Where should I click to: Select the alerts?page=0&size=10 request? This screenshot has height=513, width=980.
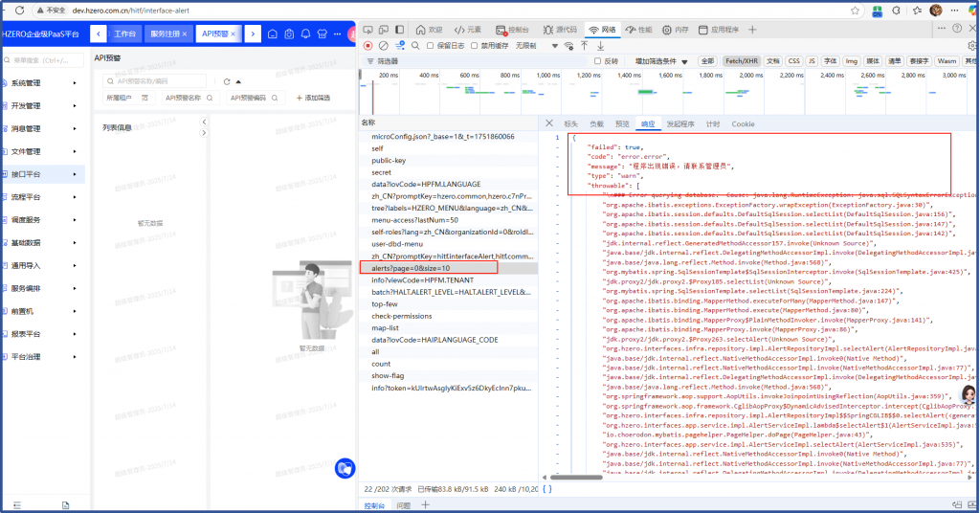tap(410, 267)
